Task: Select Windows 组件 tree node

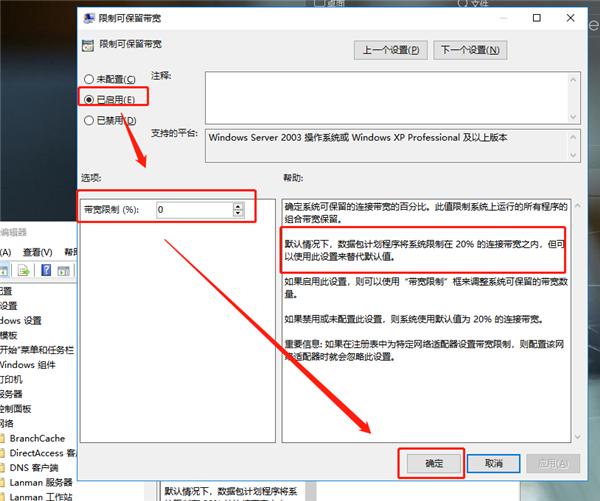Action: pos(28,365)
